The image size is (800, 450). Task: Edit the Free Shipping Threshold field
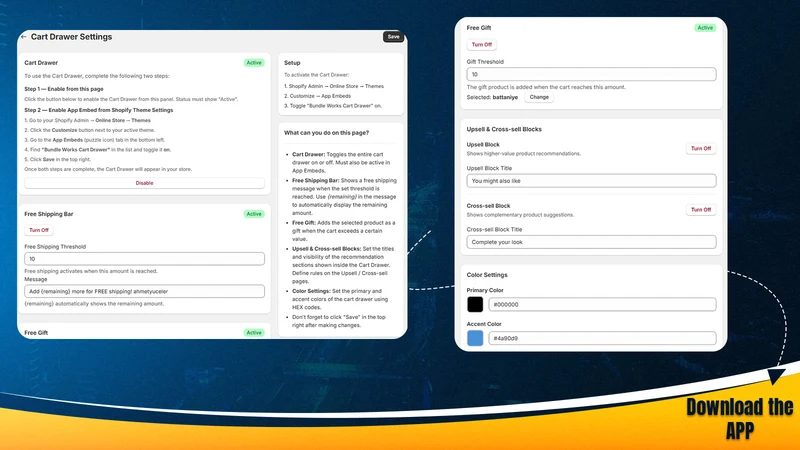tap(144, 259)
